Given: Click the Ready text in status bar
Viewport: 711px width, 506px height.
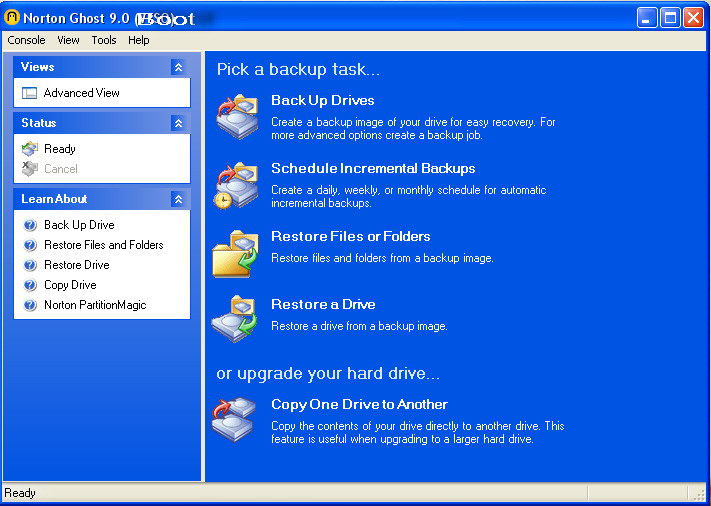Looking at the screenshot, I should point(20,493).
